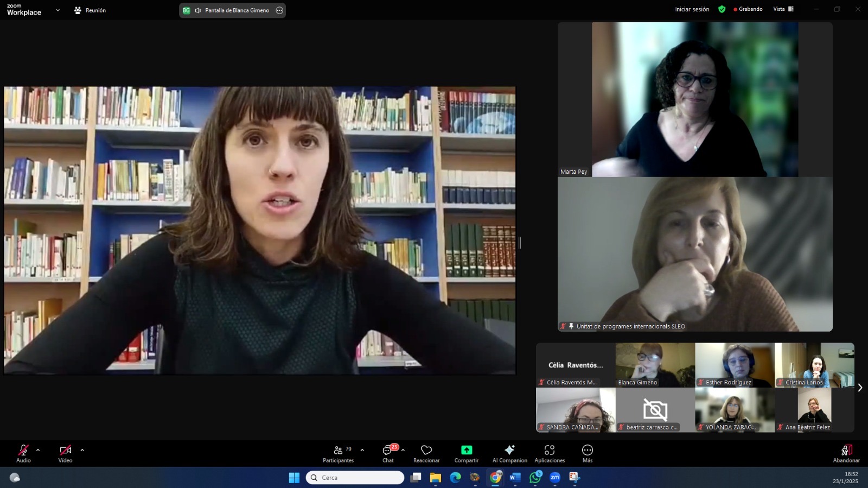This screenshot has width=868, height=488.
Task: Click the green Compartir share screen icon
Action: [x=467, y=450]
